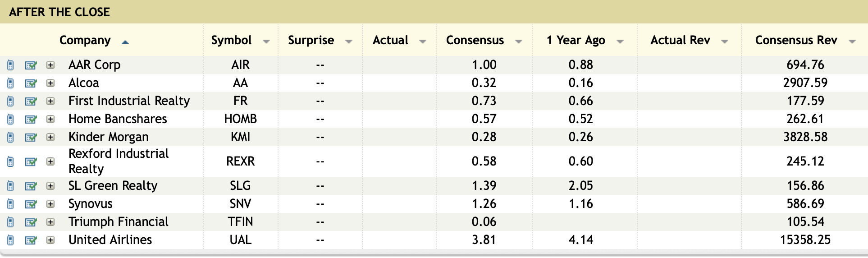This screenshot has width=868, height=258.
Task: Click the calendar checkmark icon for Alcoa
Action: point(31,83)
